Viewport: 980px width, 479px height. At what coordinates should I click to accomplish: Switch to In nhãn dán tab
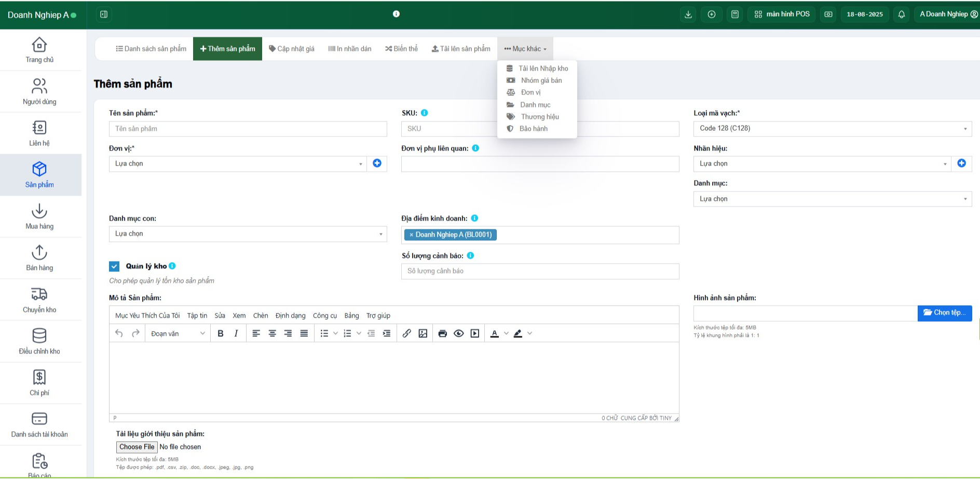pos(350,49)
